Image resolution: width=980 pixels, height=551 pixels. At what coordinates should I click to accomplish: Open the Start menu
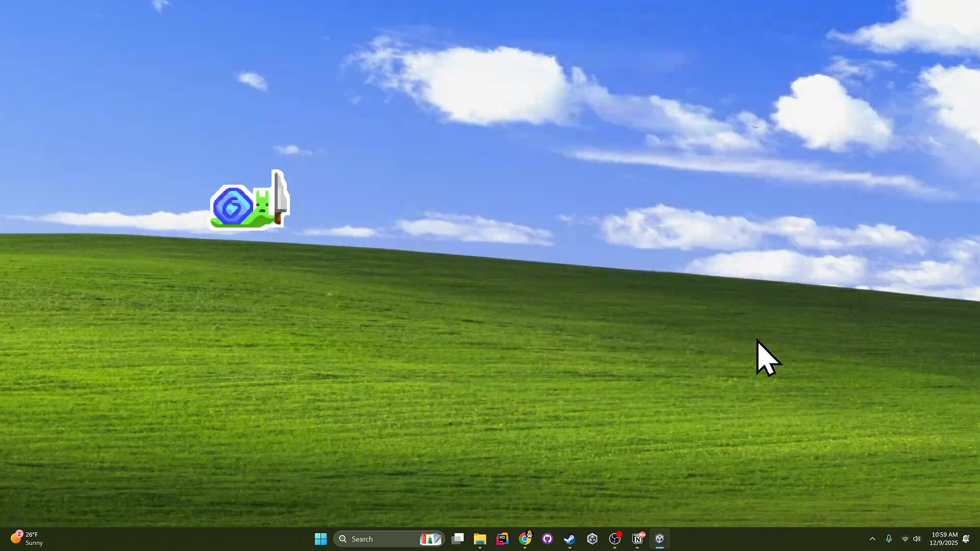click(x=321, y=539)
